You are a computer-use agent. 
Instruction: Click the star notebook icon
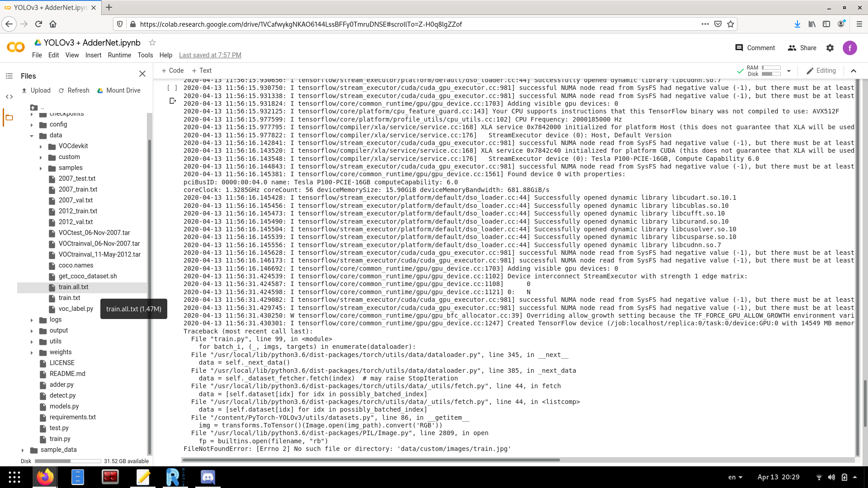pyautogui.click(x=152, y=42)
